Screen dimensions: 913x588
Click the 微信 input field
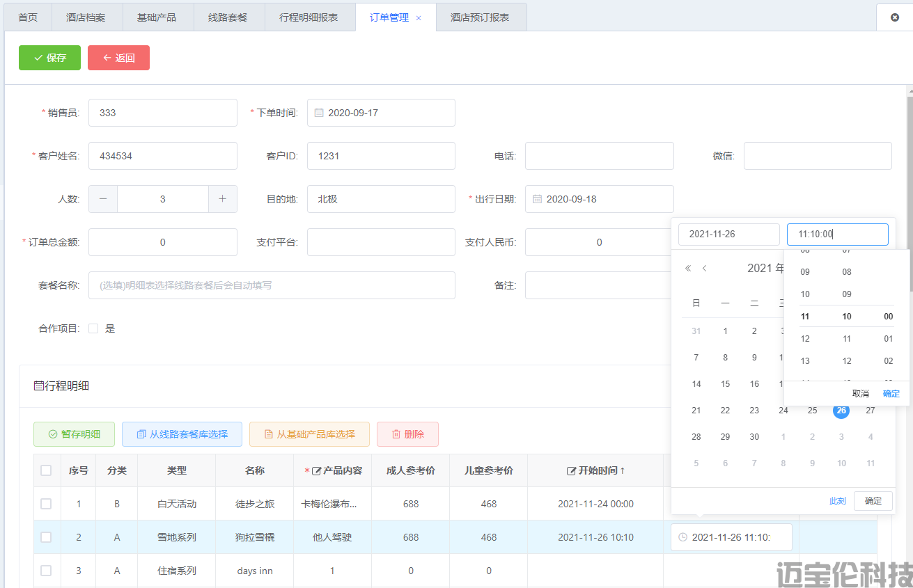point(818,156)
